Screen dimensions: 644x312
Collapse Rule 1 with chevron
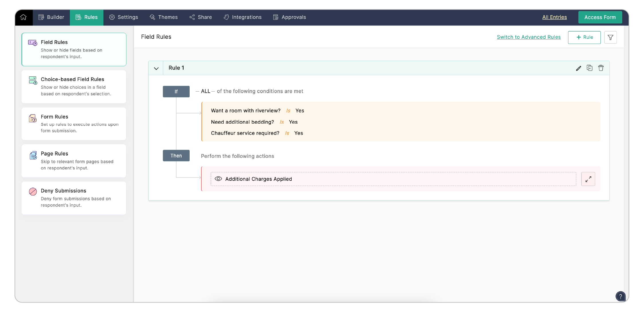click(156, 68)
